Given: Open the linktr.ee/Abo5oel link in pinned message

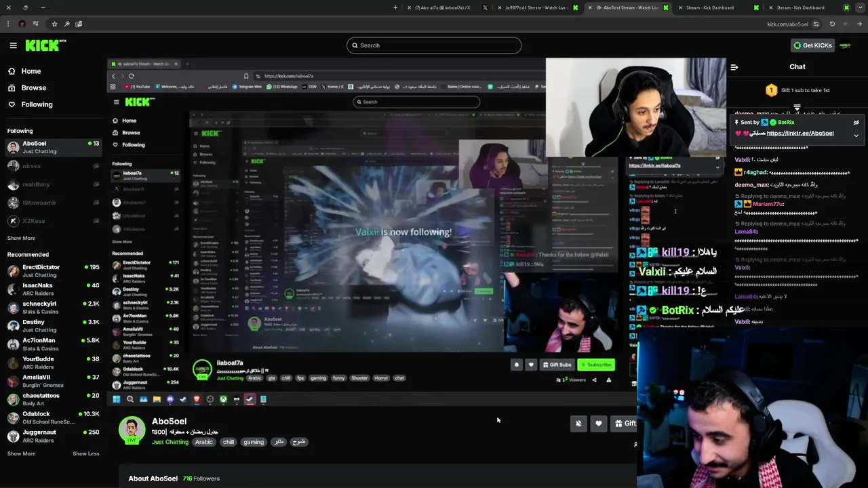Looking at the screenshot, I should coord(800,134).
